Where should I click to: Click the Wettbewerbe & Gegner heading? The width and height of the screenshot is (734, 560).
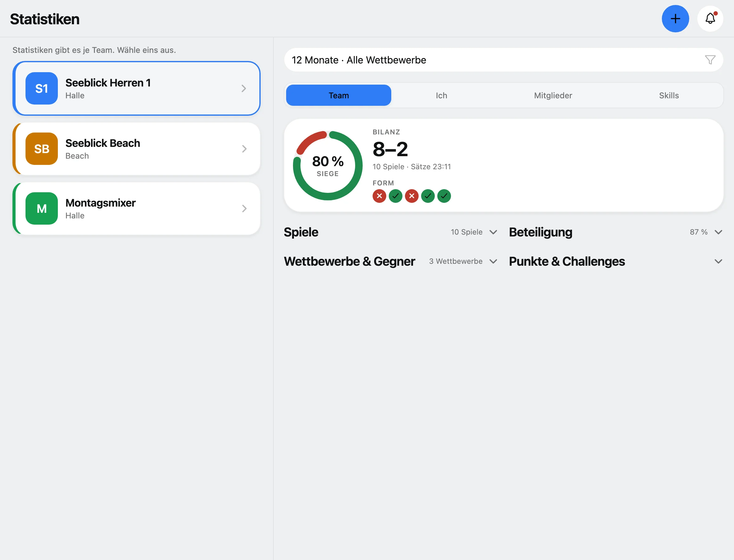point(350,261)
